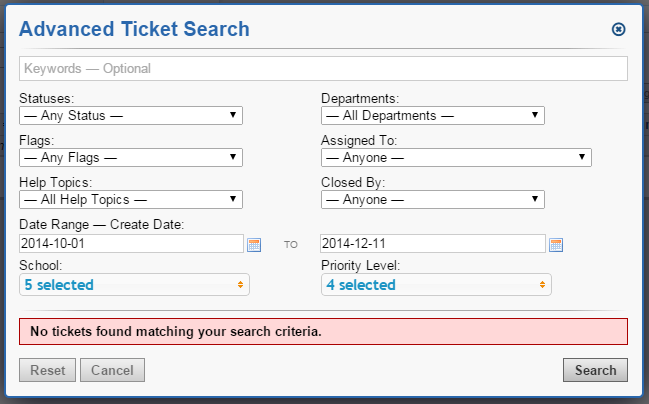The image size is (649, 404).
Task: Expand the Help Topics dropdown
Action: (131, 199)
